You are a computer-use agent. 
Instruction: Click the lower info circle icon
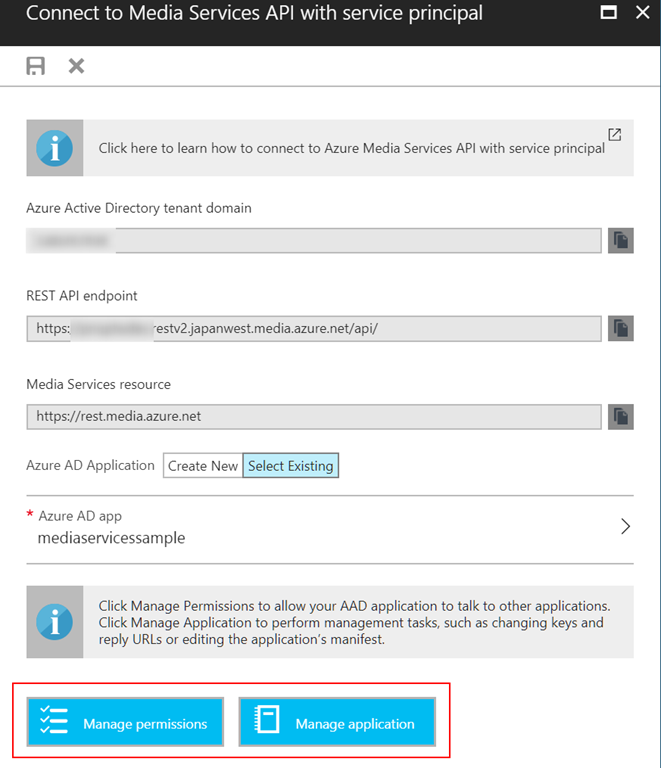(x=54, y=622)
